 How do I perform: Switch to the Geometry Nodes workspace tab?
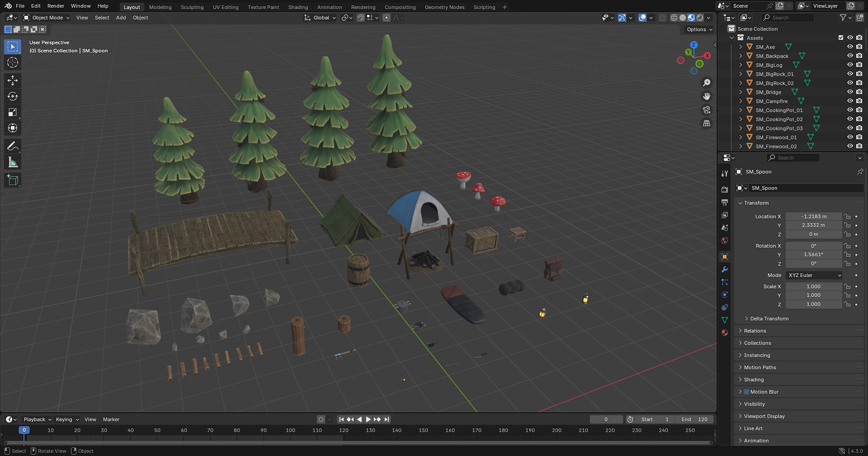(x=444, y=7)
